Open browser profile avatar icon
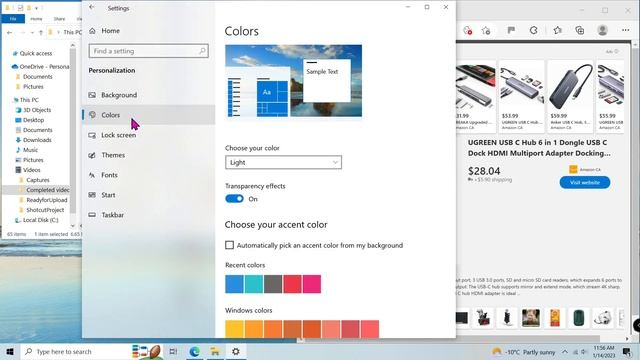This screenshot has width=640, height=360. point(602,30)
